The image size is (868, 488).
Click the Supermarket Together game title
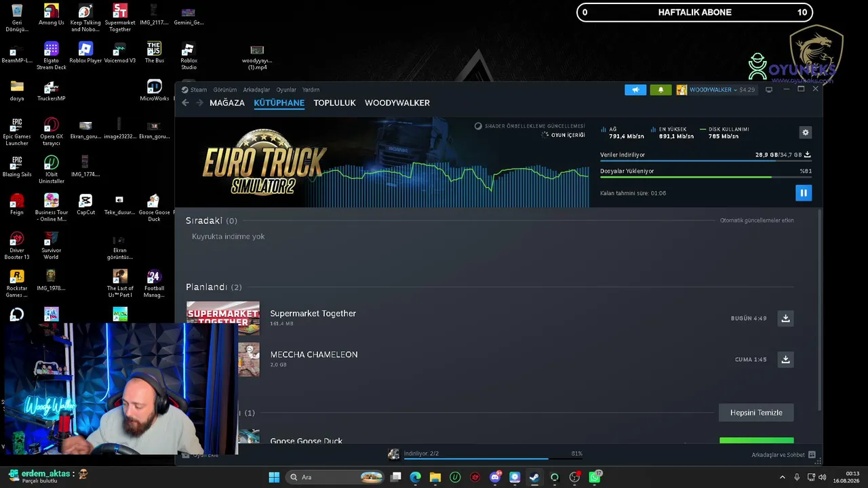(x=313, y=313)
